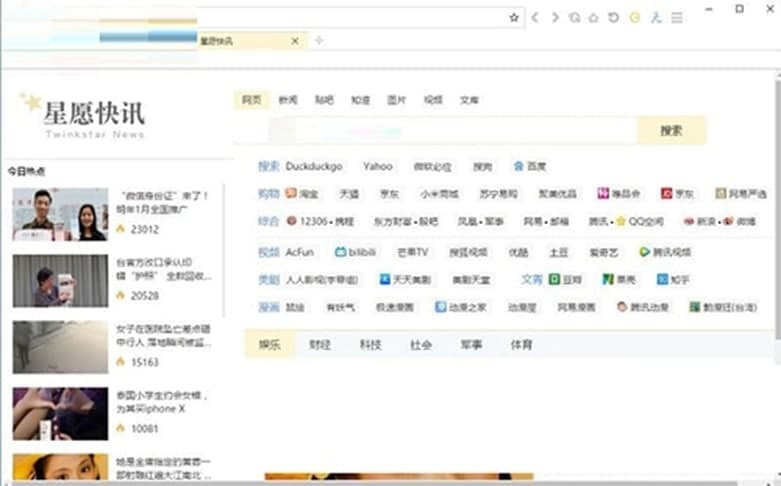Open 百度 with the paw icon
This screenshot has width=781, height=486.
(x=530, y=166)
